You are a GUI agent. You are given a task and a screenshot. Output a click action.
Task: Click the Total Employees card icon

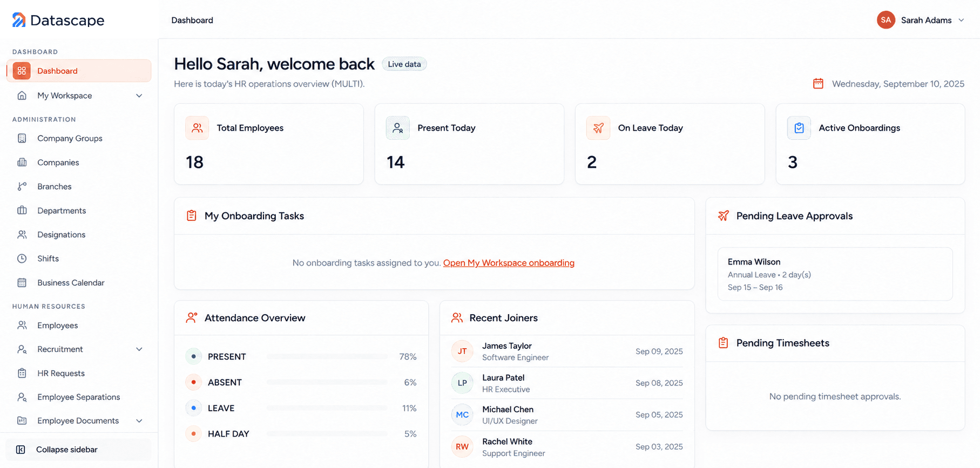click(197, 128)
